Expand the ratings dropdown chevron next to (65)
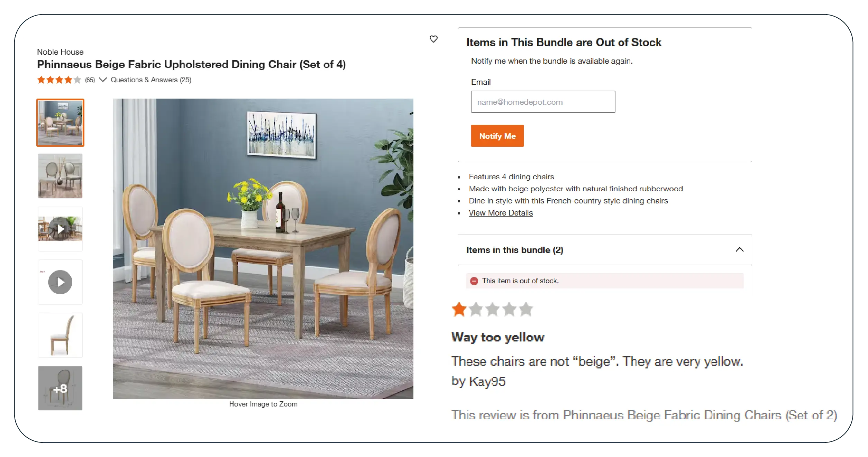Viewport: 868px width, 457px height. tap(103, 80)
